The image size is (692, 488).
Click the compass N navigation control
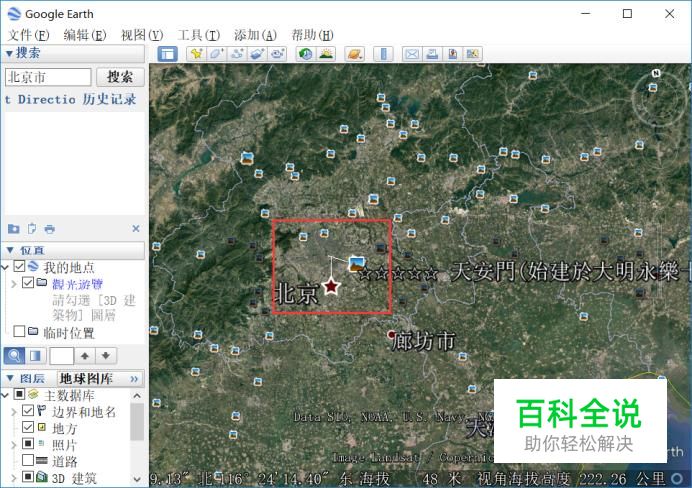click(656, 73)
